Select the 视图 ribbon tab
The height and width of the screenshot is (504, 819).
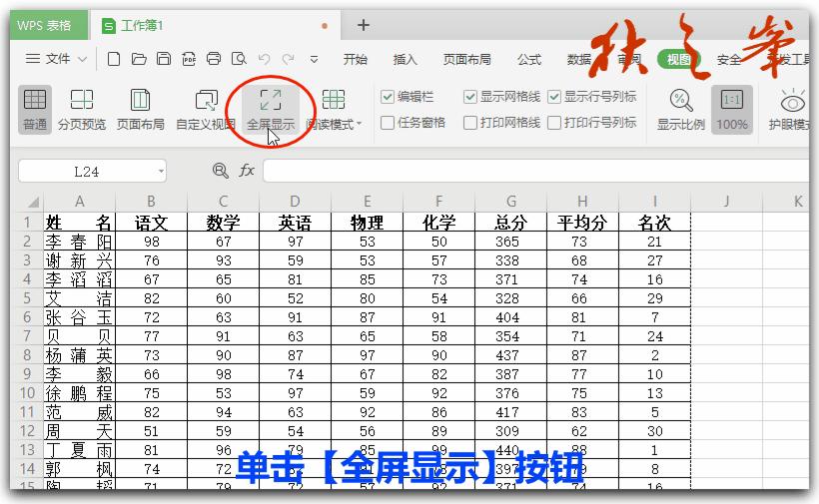click(678, 60)
